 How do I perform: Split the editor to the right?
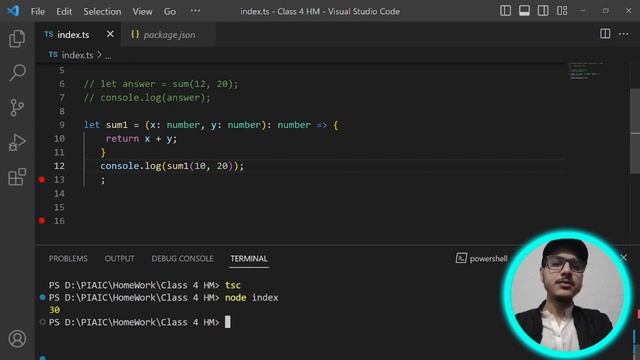pos(605,34)
